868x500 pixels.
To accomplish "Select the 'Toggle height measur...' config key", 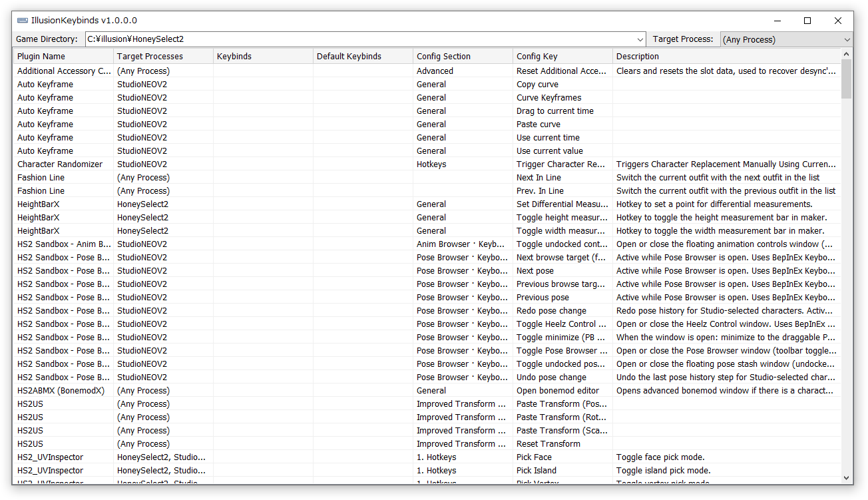I will point(562,218).
